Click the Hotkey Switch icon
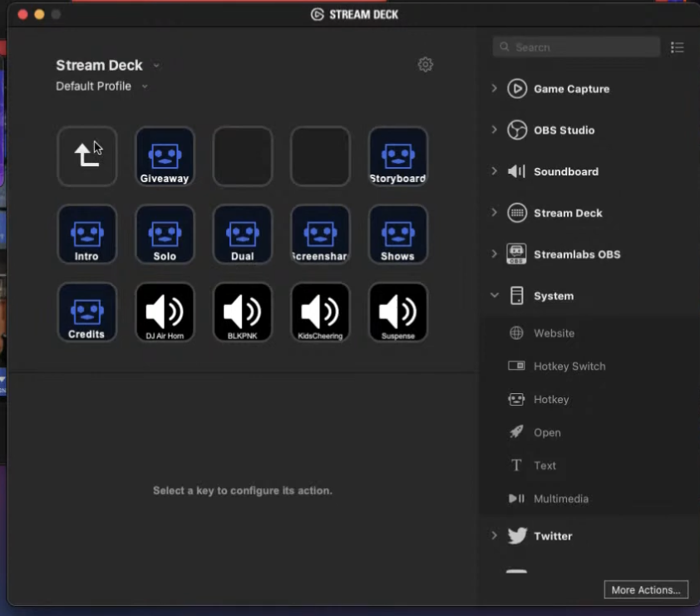The image size is (700, 616). click(x=516, y=366)
